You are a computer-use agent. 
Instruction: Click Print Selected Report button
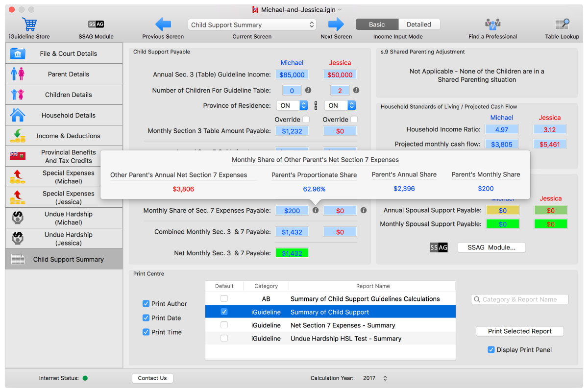(x=520, y=331)
